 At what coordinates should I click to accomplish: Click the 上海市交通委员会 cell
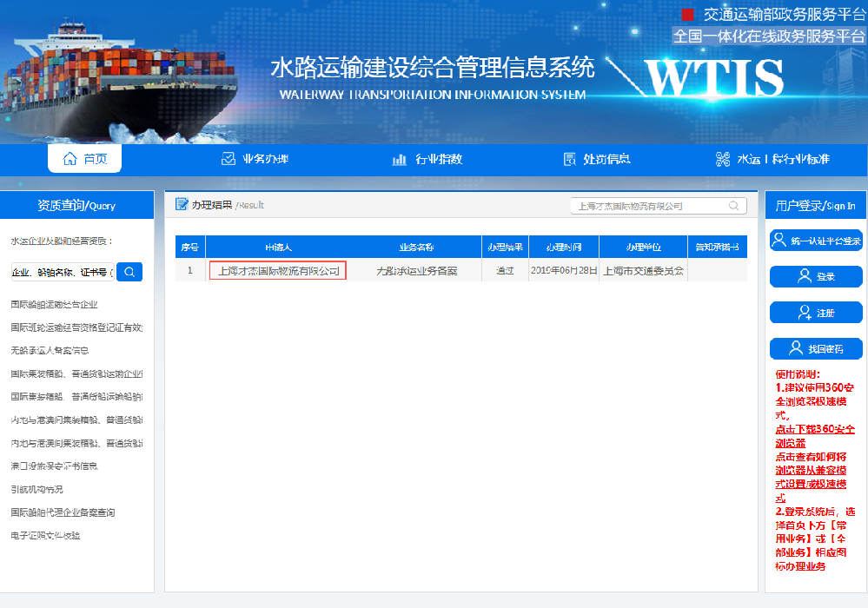pos(643,270)
